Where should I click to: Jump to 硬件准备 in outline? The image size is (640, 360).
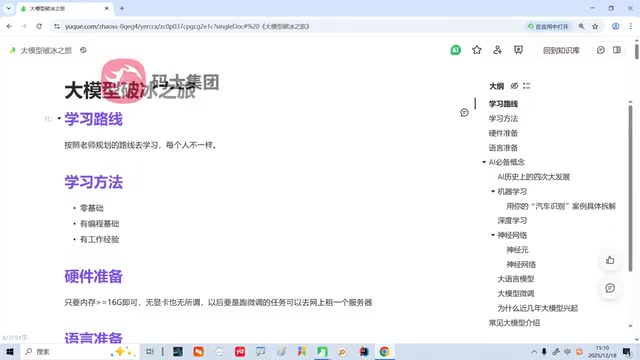pyautogui.click(x=503, y=133)
